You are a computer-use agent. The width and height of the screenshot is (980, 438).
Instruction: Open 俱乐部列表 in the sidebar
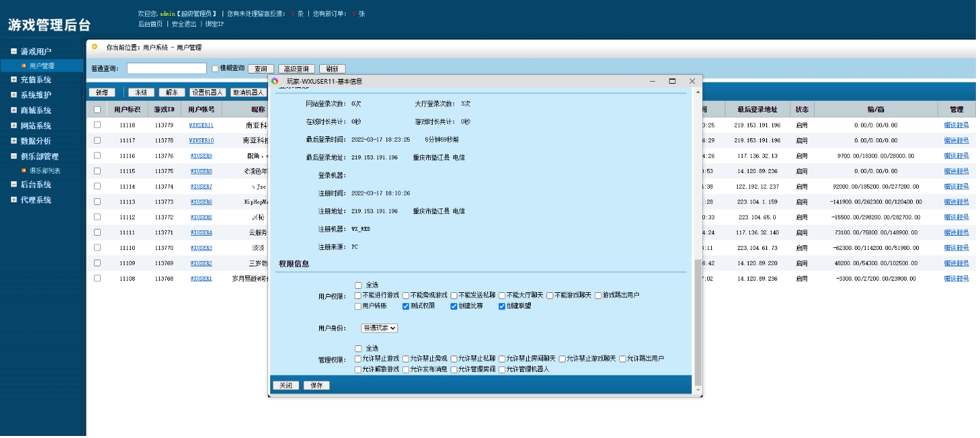pyautogui.click(x=45, y=170)
